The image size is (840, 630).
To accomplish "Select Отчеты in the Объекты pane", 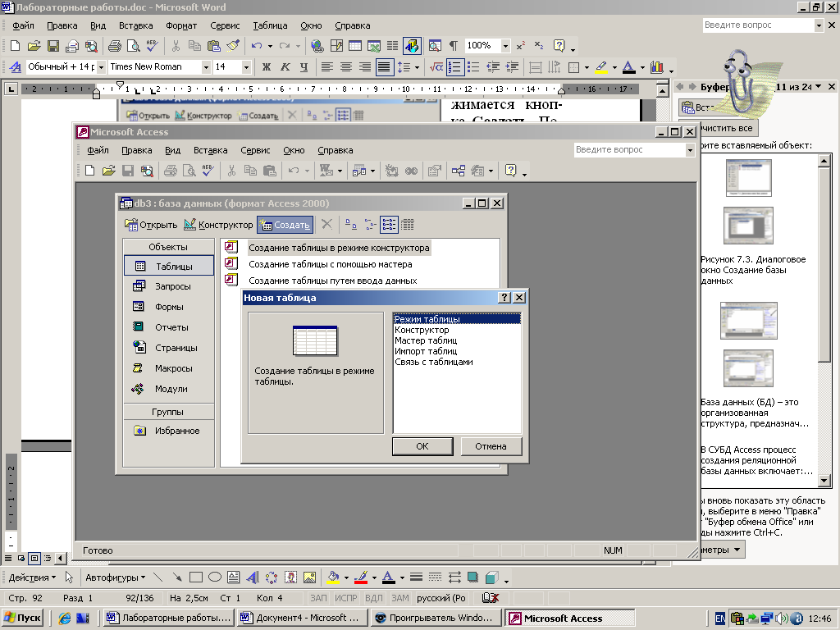I will (x=169, y=327).
